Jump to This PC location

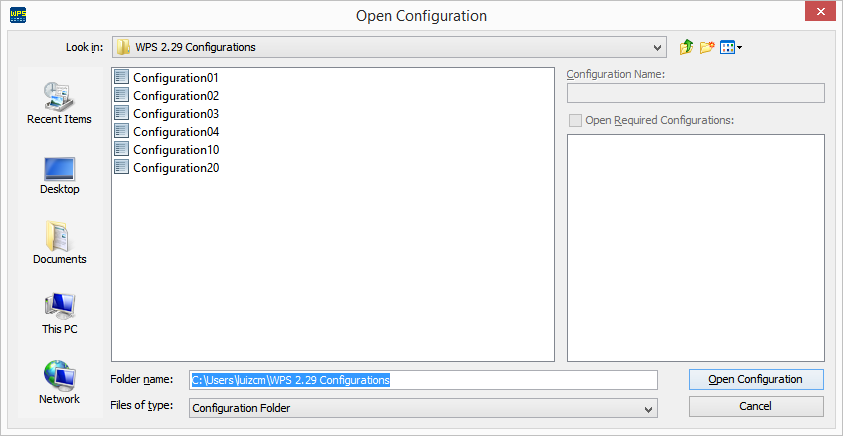point(59,313)
